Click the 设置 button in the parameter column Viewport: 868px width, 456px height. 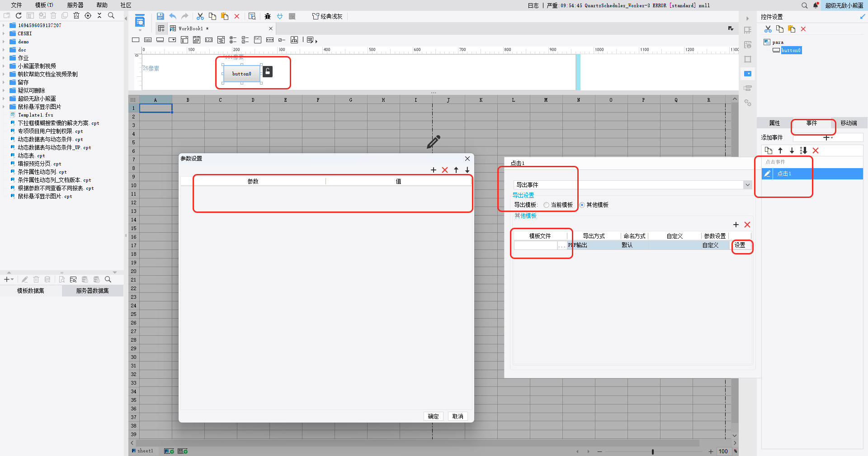pyautogui.click(x=740, y=245)
